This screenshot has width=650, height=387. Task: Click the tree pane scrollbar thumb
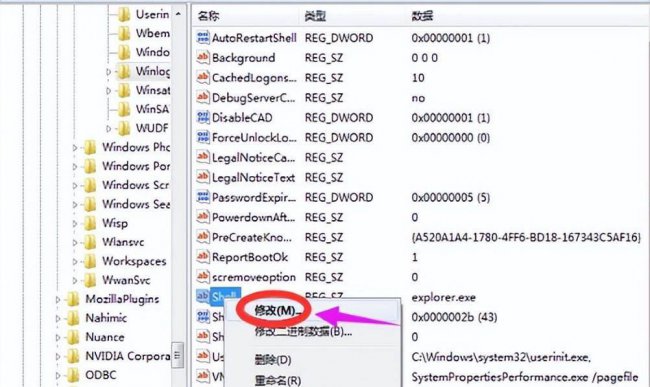coord(178,355)
